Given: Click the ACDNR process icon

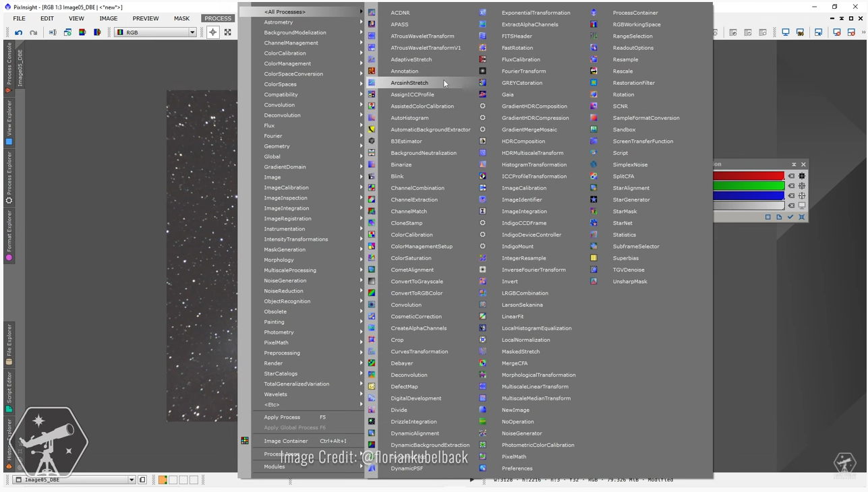Looking at the screenshot, I should (x=372, y=13).
